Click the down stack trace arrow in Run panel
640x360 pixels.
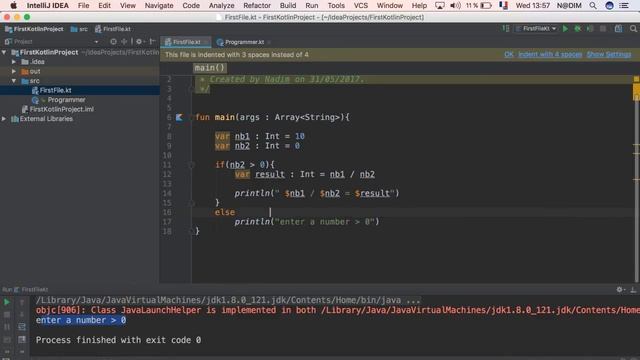(x=22, y=315)
